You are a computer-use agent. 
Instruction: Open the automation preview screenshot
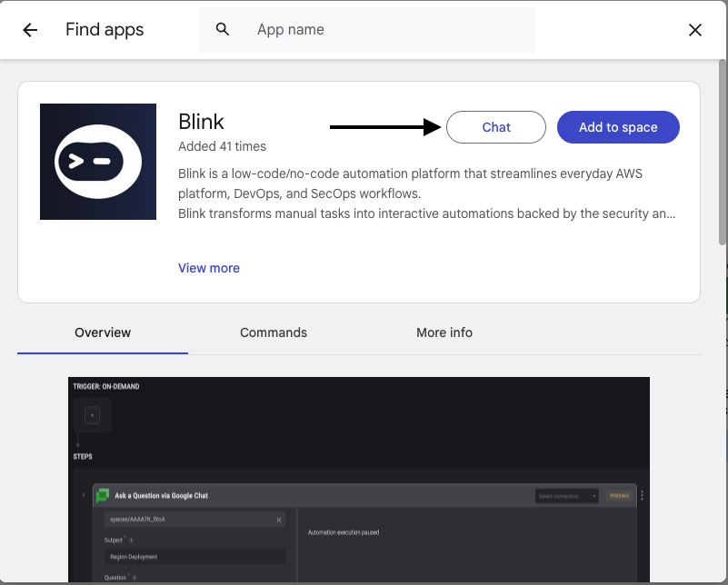tap(359, 480)
